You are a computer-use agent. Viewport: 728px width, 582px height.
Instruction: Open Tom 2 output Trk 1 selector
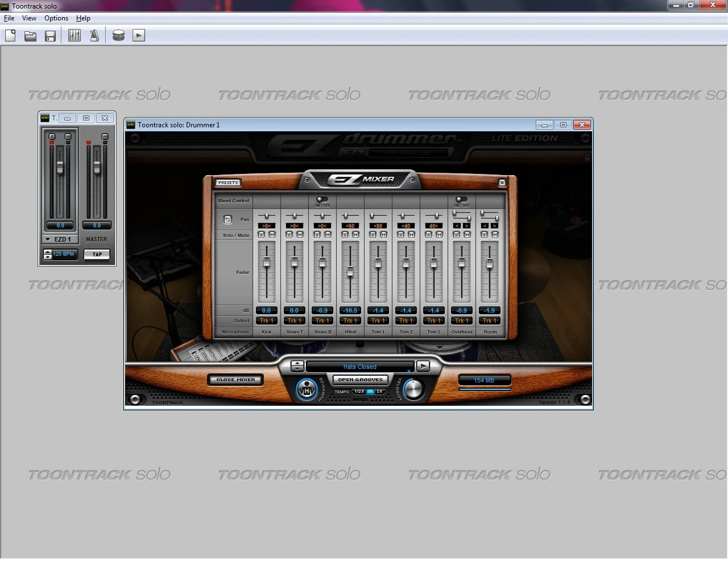[406, 321]
